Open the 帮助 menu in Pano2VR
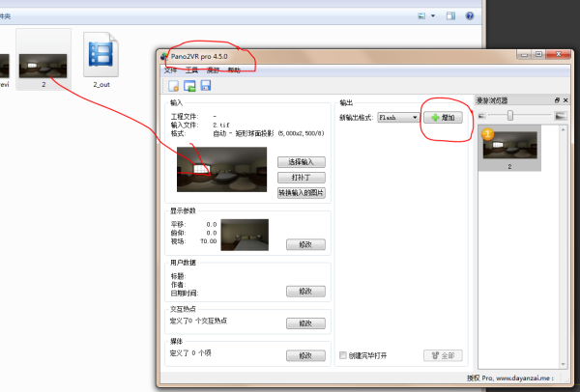580x392 pixels. pos(234,70)
